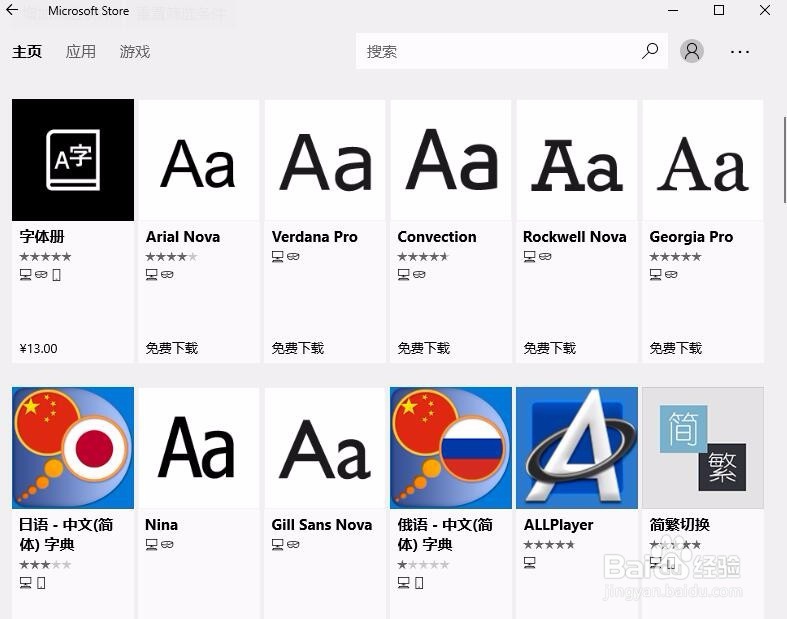Click the vertical scrollbar thumb
This screenshot has width=787, height=619.
[784, 160]
